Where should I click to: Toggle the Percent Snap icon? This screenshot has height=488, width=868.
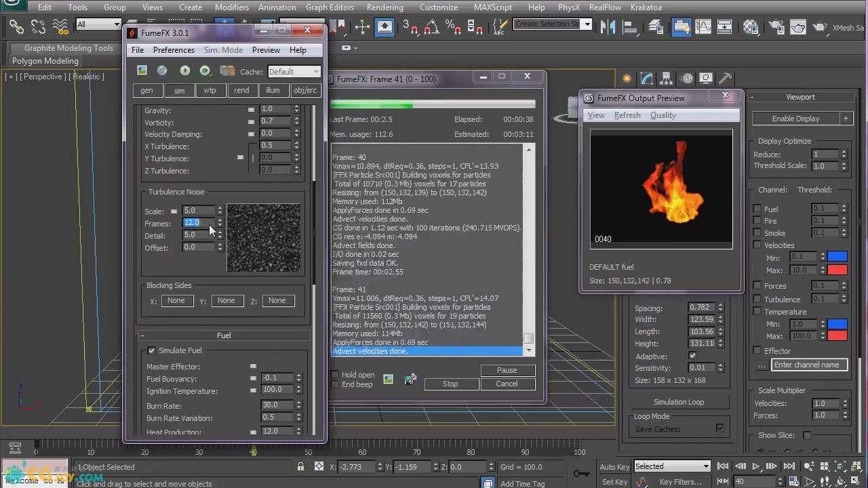pos(453,26)
